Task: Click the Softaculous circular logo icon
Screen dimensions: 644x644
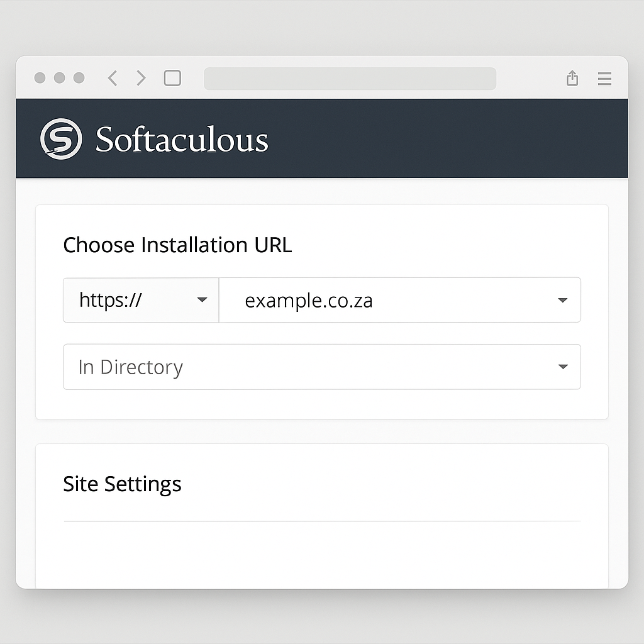Action: tap(61, 138)
